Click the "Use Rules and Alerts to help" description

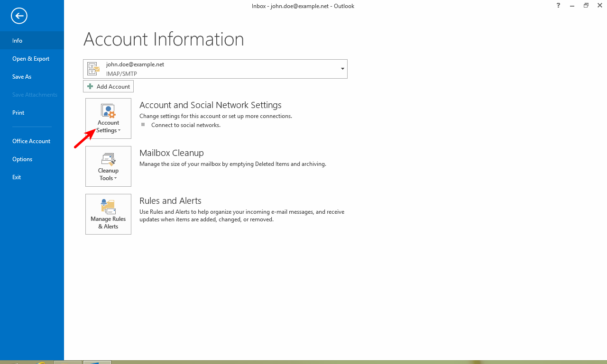pos(242,216)
